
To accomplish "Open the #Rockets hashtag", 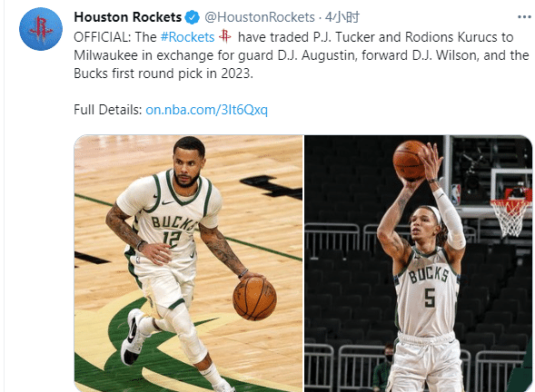I will 187,37.
